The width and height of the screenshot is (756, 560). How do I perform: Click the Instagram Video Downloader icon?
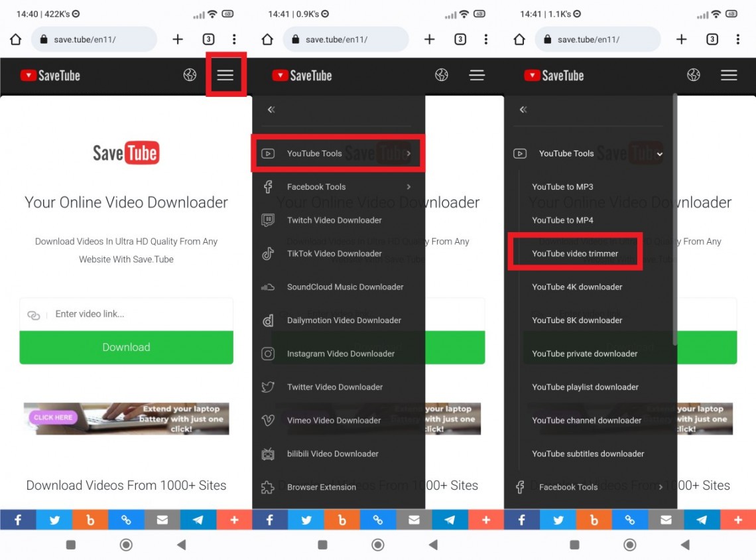coord(268,354)
